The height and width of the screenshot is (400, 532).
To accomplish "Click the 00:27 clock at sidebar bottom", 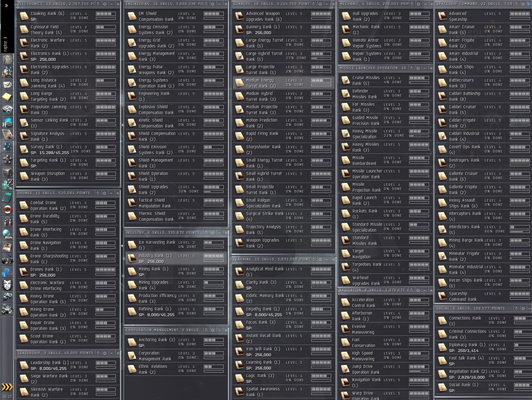I will pos(7,397).
